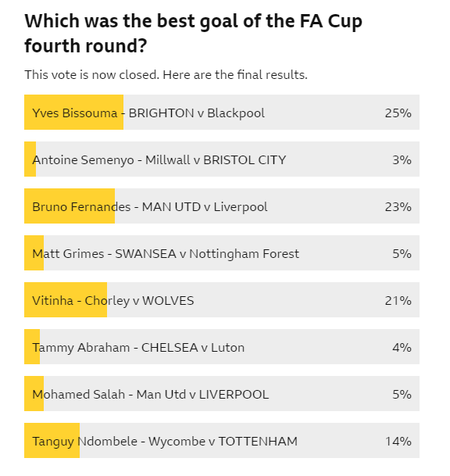The image size is (450, 476).
Task: Select the Tanguy Ndombele poll result row
Action: click(x=222, y=441)
